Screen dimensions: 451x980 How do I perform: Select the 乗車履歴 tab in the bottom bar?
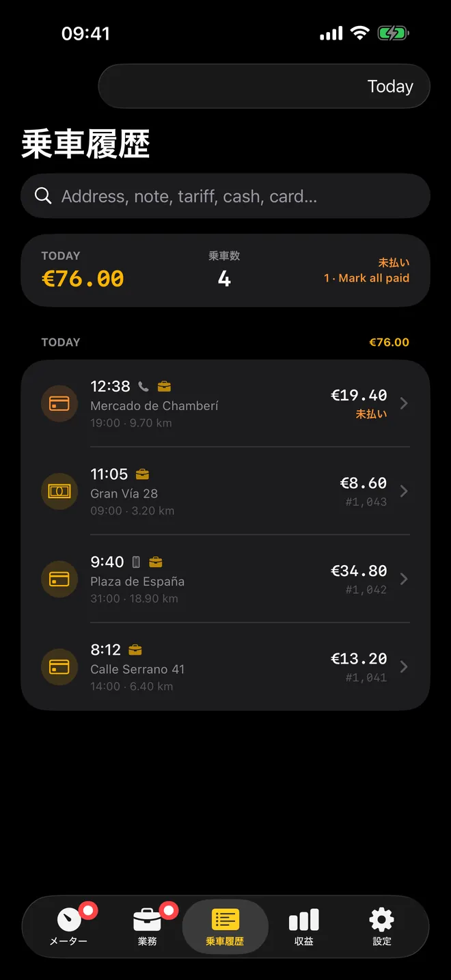225,927
